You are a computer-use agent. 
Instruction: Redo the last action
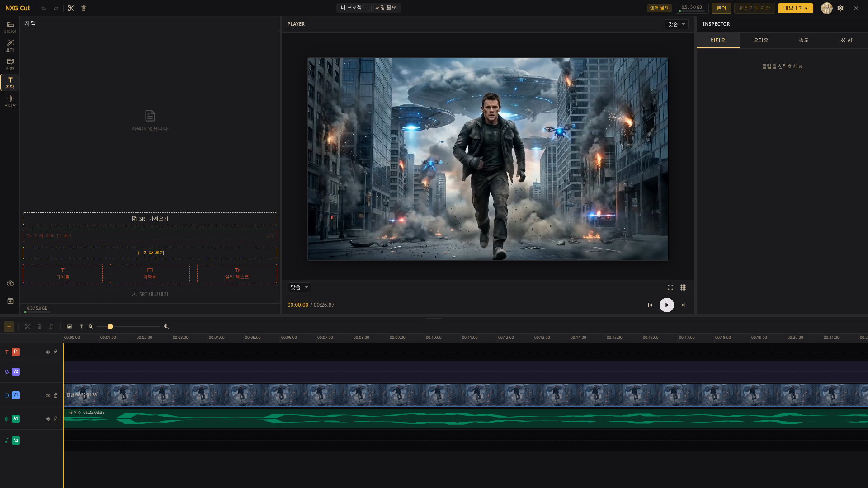[x=56, y=8]
